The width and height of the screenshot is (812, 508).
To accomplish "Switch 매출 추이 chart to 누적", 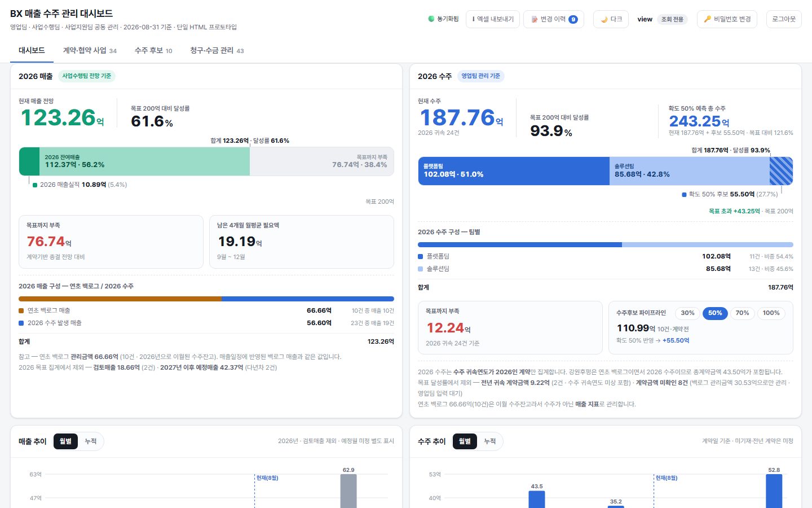I will [91, 441].
